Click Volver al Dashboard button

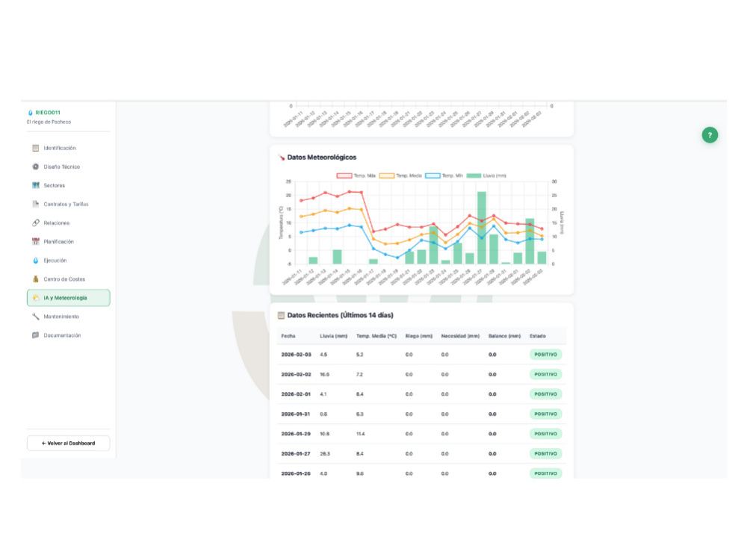point(69,444)
